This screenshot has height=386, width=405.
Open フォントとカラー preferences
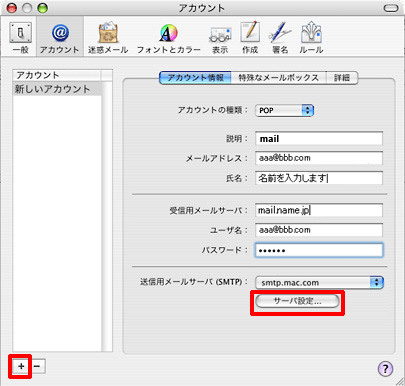tap(169, 37)
